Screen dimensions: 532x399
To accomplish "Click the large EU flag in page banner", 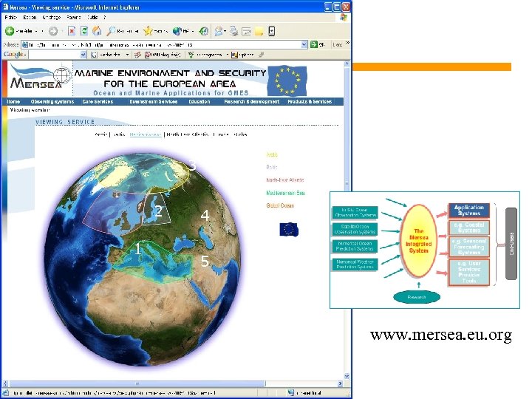I will [287, 81].
